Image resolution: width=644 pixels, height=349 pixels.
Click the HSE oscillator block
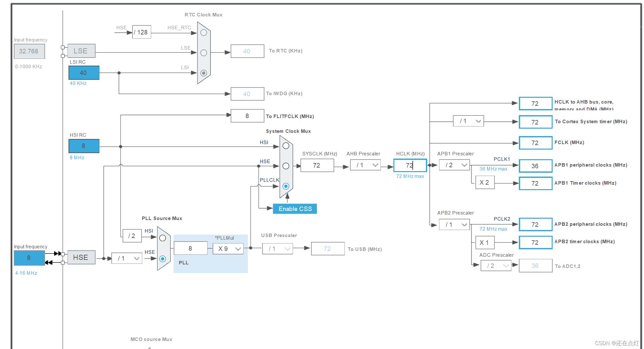pyautogui.click(x=81, y=257)
